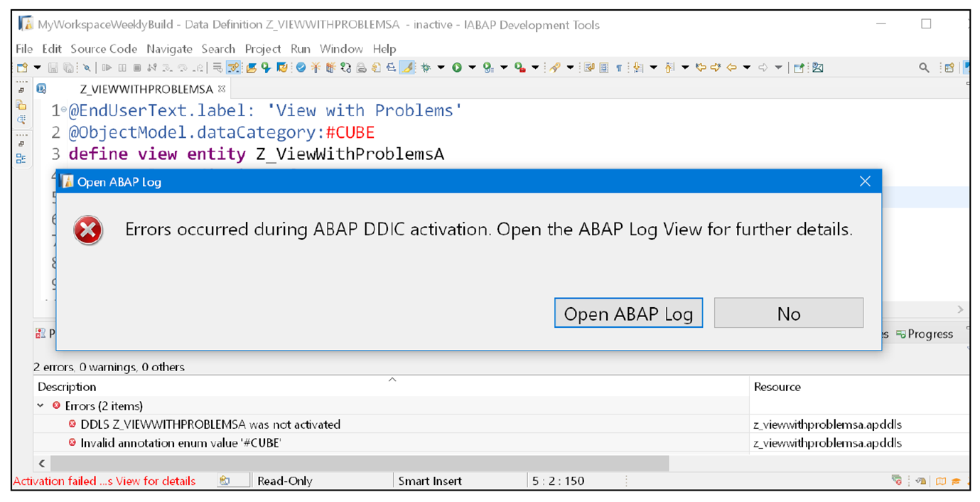The width and height of the screenshot is (980, 502).
Task: Toggle Smart Insert mode in the status bar
Action: (430, 481)
